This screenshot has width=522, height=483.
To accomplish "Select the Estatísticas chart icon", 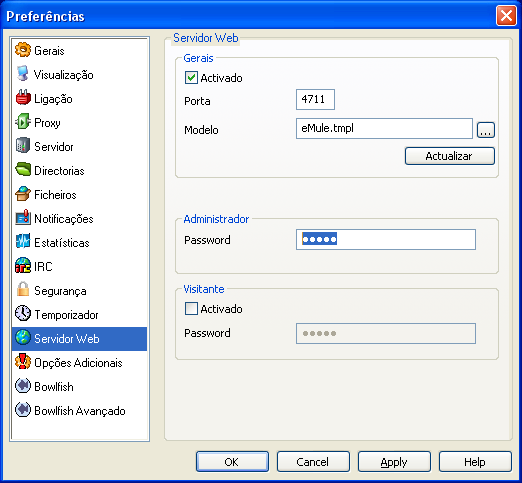I will [x=23, y=242].
